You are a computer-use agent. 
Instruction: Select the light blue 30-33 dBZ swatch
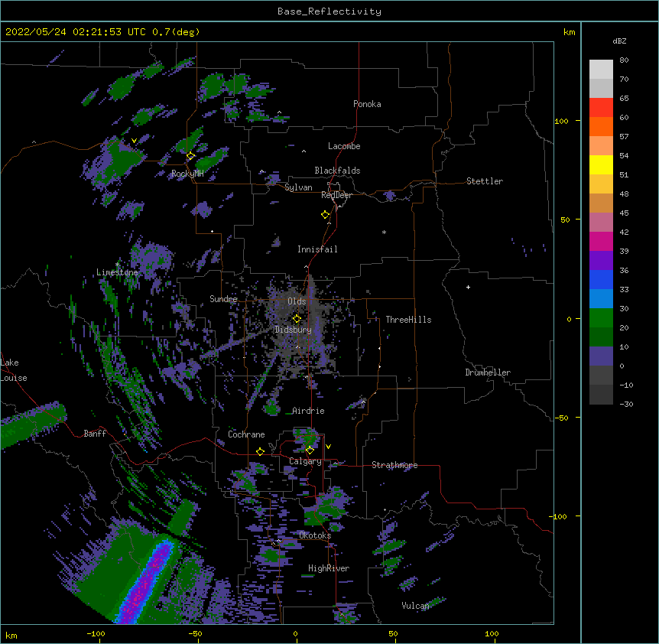pyautogui.click(x=601, y=298)
